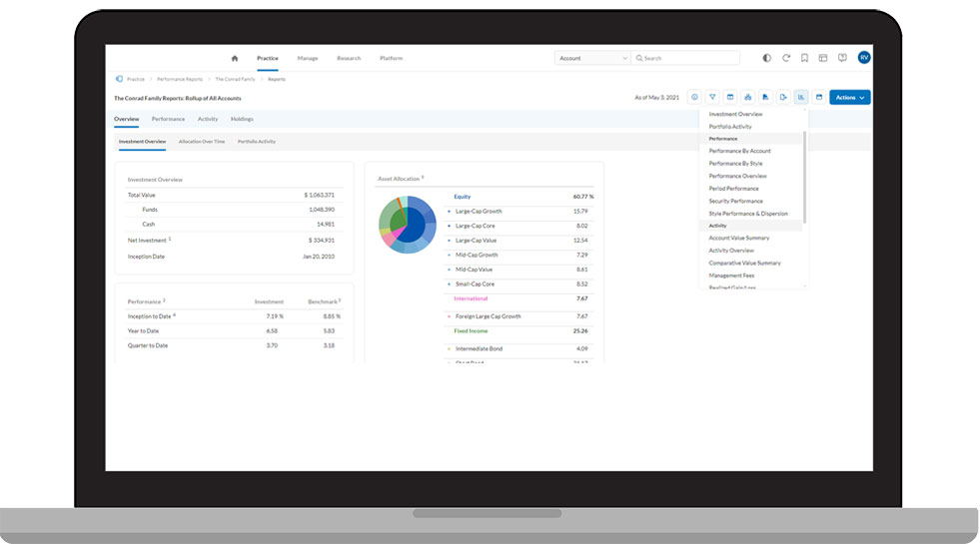Open the Actions dropdown button
The width and height of the screenshot is (980, 544).
click(849, 98)
